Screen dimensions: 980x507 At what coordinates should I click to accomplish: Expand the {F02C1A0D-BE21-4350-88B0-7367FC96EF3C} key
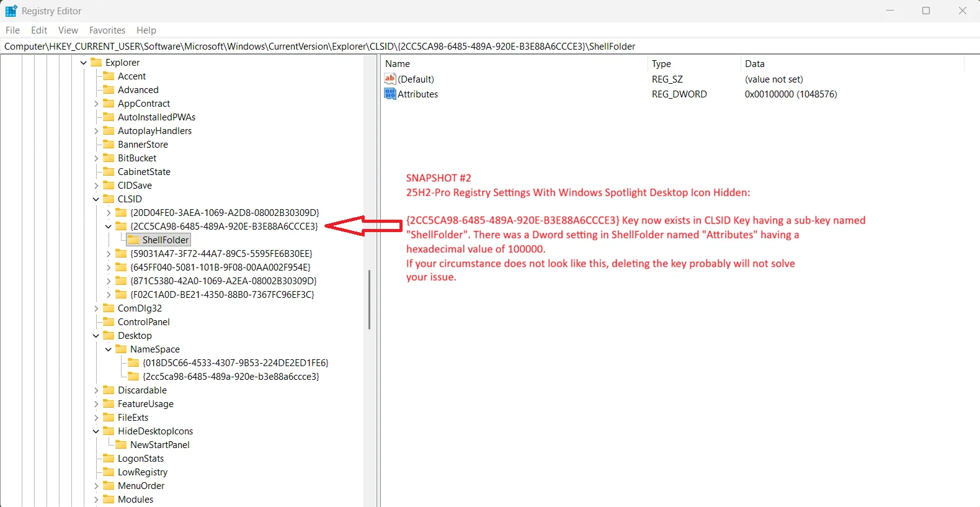coord(109,295)
